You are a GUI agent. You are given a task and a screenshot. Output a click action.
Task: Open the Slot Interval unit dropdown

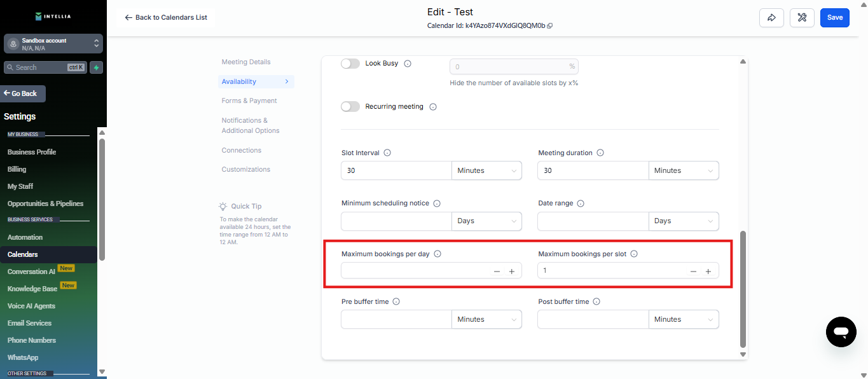[x=486, y=170]
